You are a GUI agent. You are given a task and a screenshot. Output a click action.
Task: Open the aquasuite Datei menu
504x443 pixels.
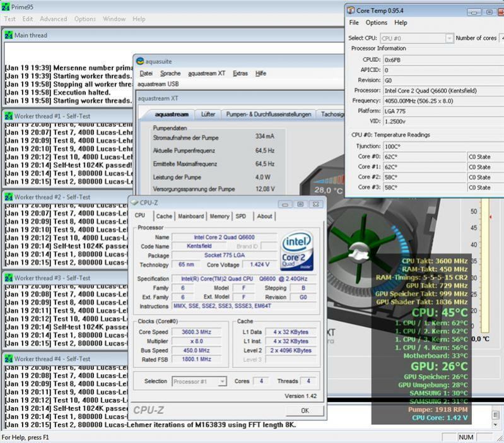tap(146, 73)
